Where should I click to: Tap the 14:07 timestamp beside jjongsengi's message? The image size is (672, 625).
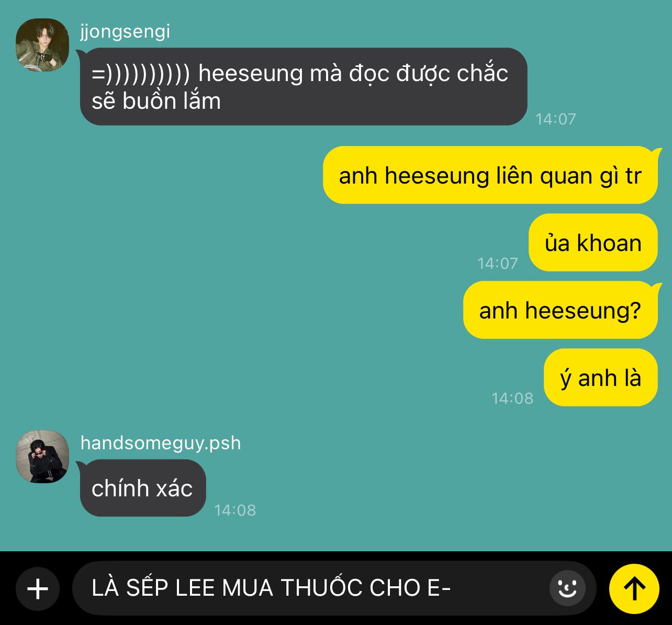click(556, 119)
